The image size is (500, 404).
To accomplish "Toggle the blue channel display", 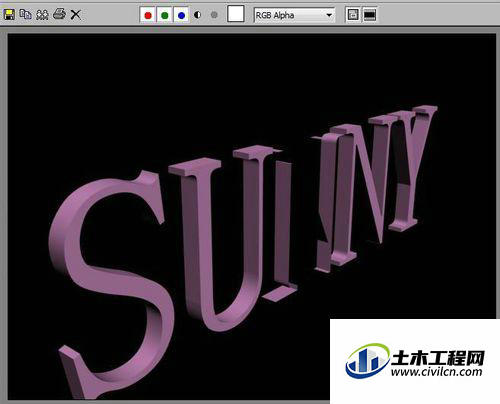I will [x=181, y=15].
